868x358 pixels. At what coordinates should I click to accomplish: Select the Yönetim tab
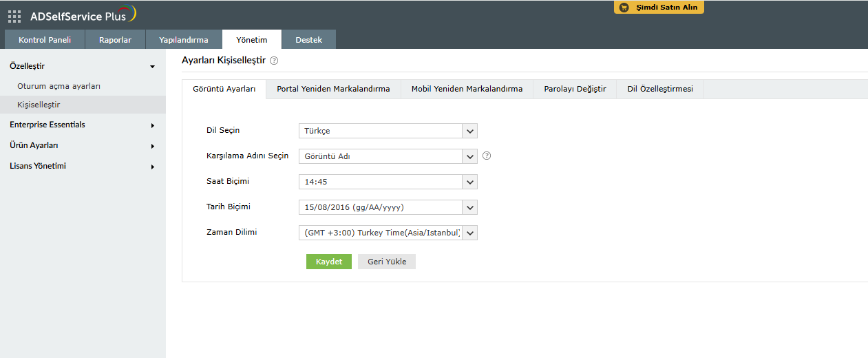(x=252, y=40)
